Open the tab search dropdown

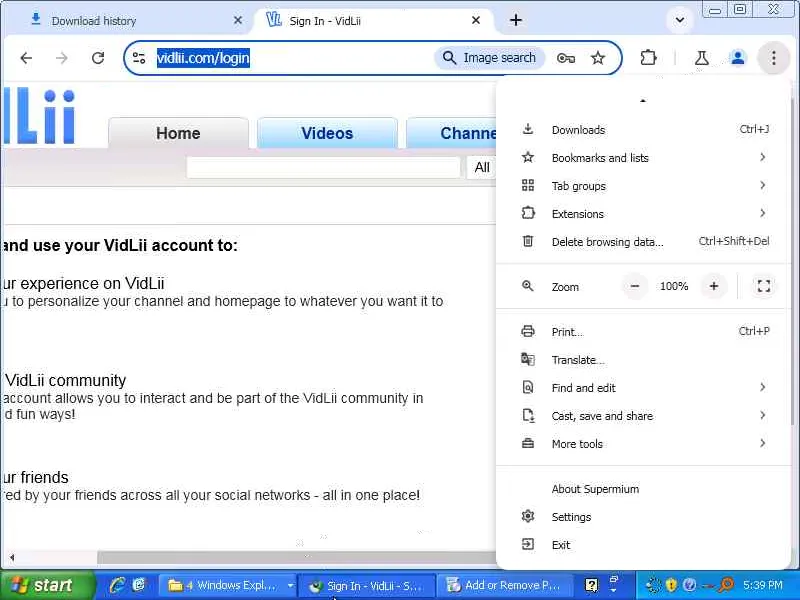(680, 20)
